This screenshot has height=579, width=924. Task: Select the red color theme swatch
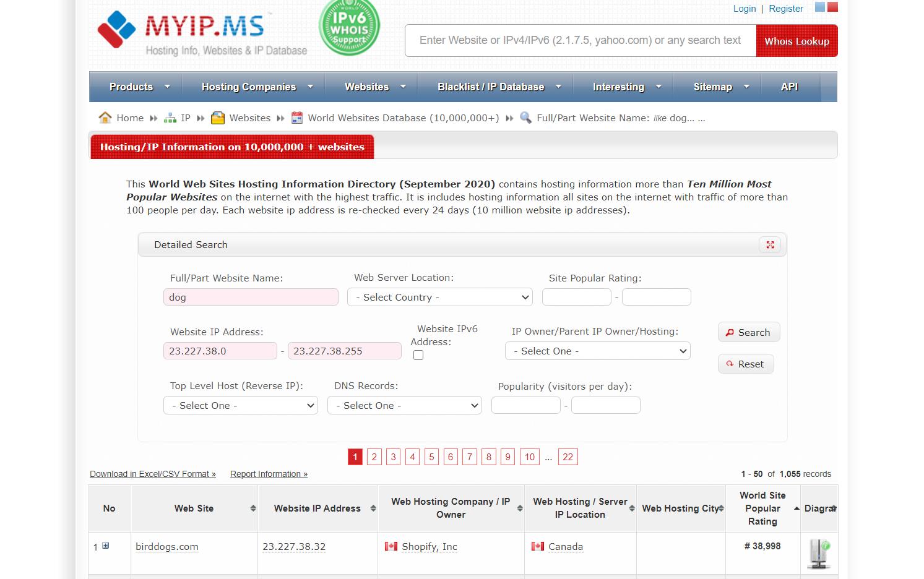coord(832,7)
